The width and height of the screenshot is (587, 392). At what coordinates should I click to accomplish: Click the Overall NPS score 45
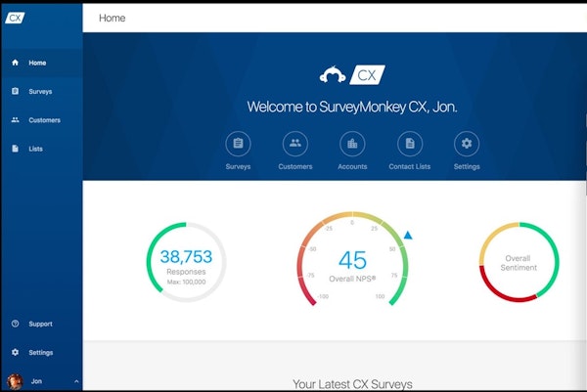352,260
